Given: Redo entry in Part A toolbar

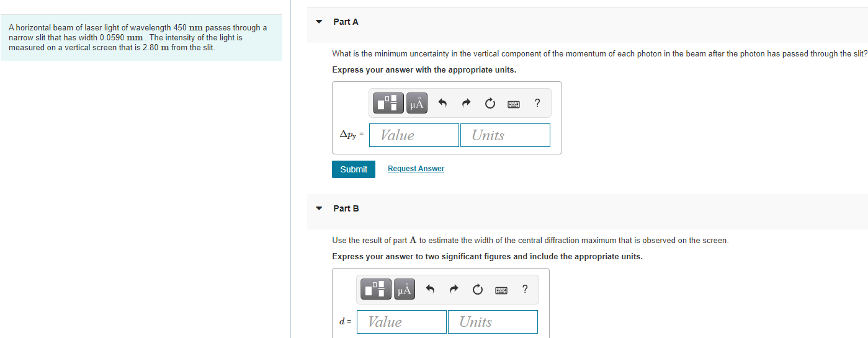Looking at the screenshot, I should (x=467, y=104).
